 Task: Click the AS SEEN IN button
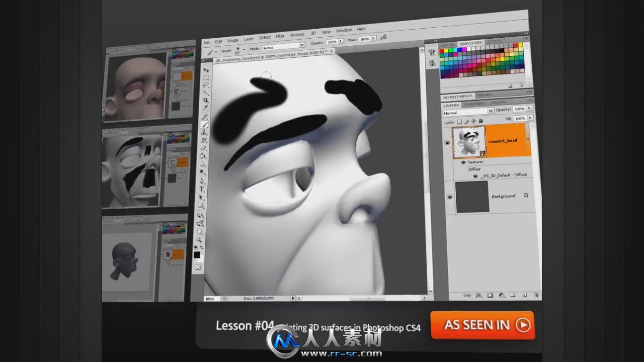(x=482, y=325)
